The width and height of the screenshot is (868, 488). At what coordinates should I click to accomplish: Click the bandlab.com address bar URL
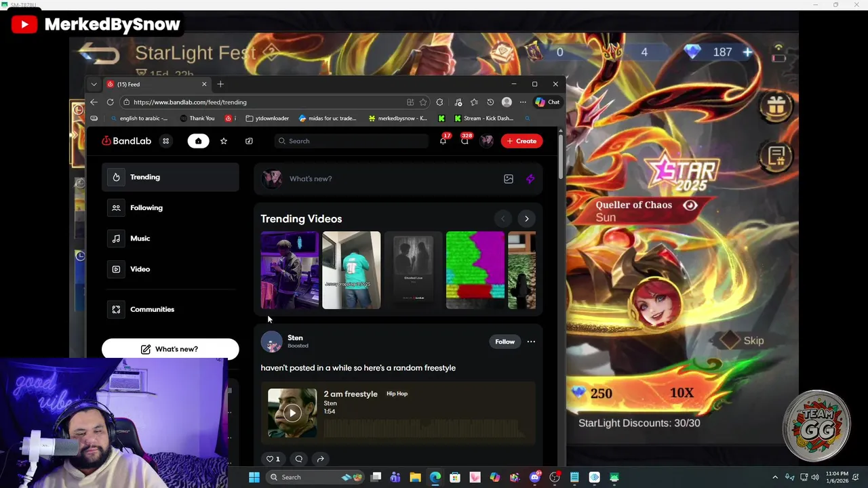[x=190, y=102]
